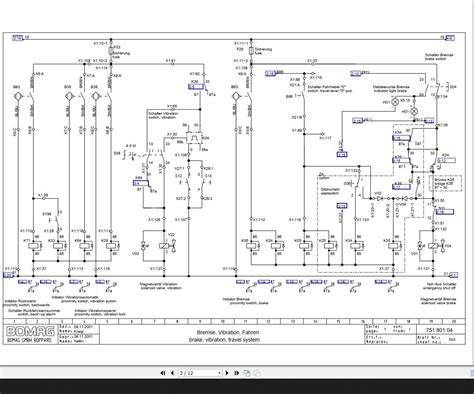This screenshot has width=474, height=394.
Task: Open the page number dropdown
Action: pos(219,373)
